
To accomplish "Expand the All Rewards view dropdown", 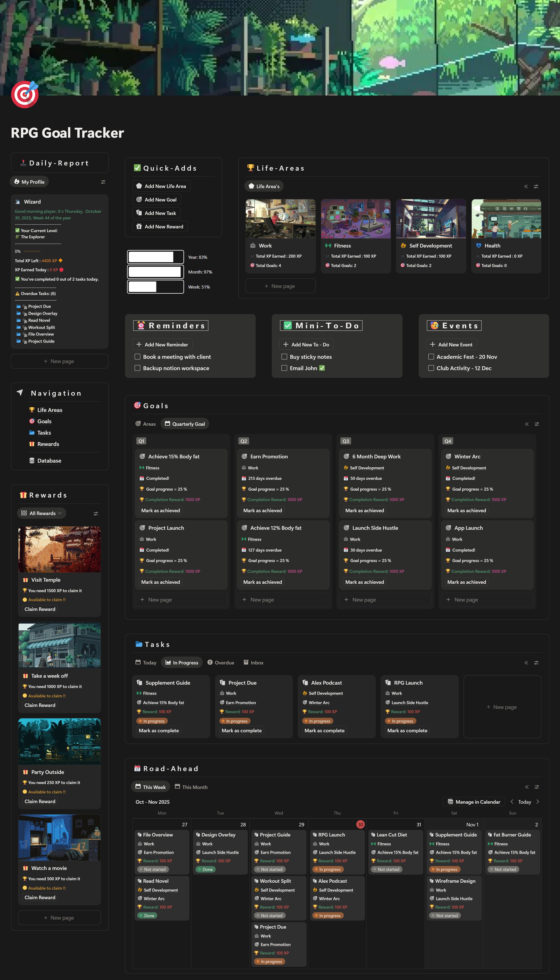I will 41,513.
